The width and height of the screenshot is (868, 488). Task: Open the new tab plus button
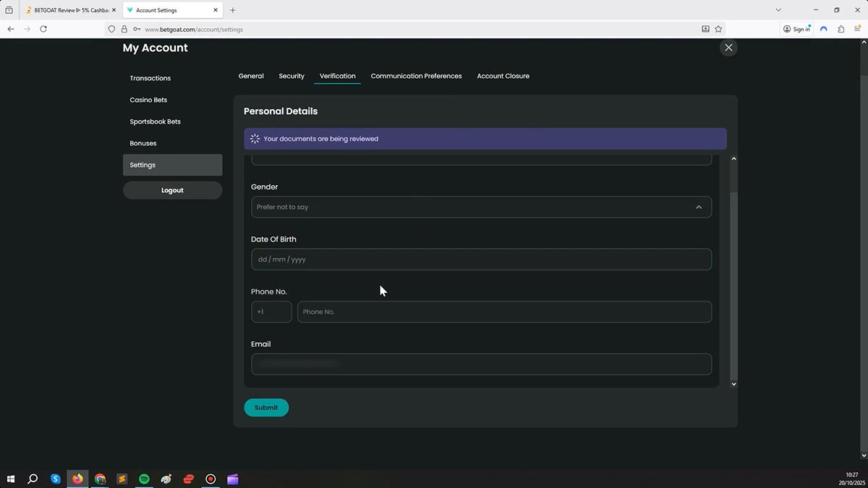click(x=232, y=10)
